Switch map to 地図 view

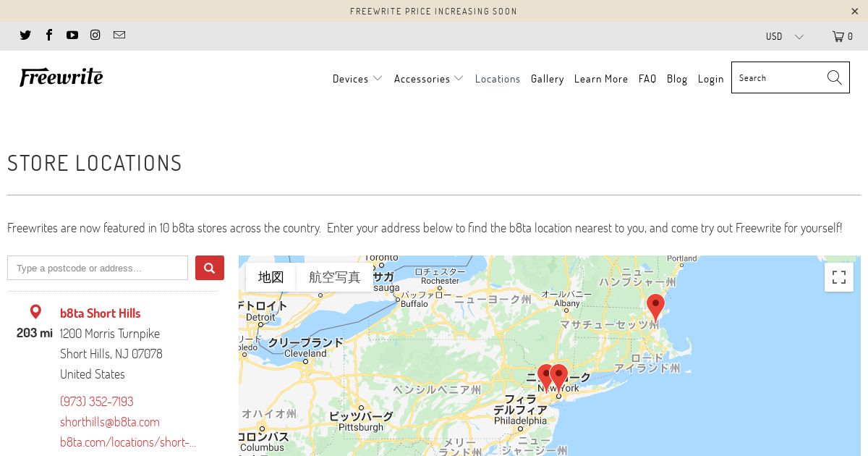[271, 277]
